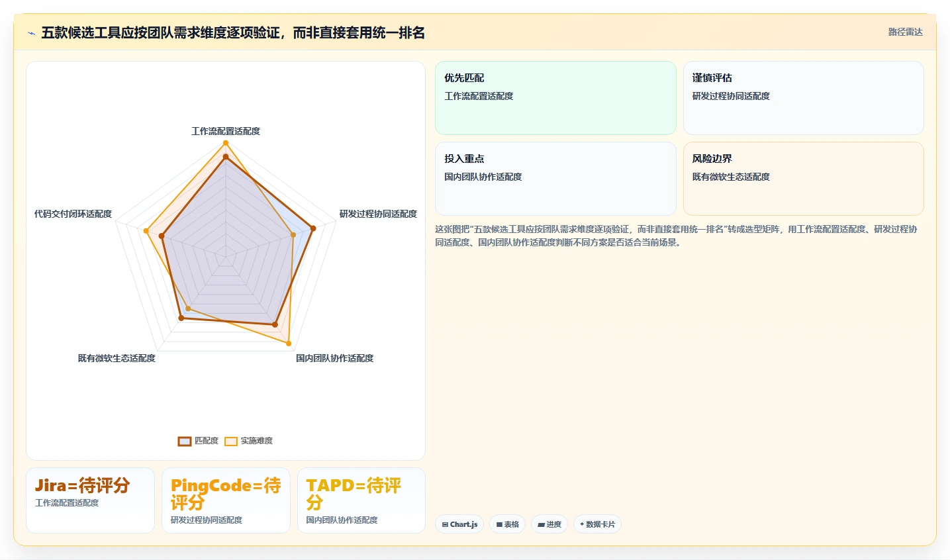Click 匹配度 data point on 既有微软生态适配度 axis

(x=181, y=318)
